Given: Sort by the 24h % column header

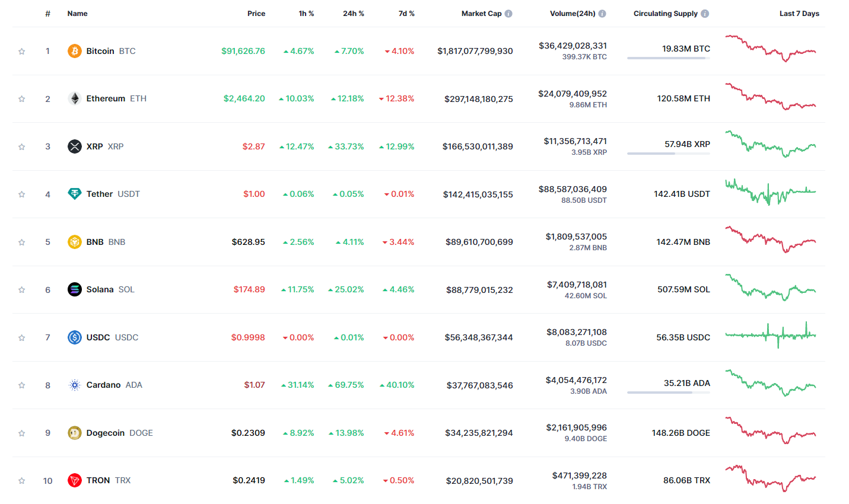Looking at the screenshot, I should click(x=354, y=14).
